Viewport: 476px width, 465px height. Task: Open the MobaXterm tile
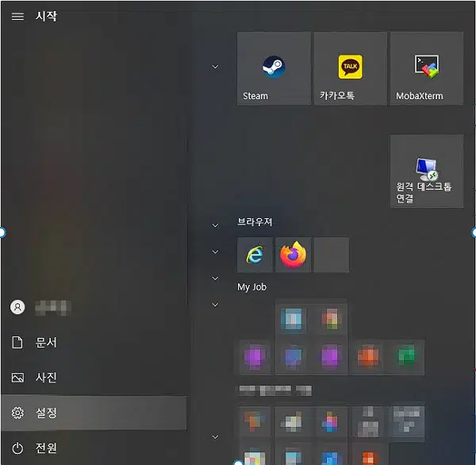pos(427,69)
